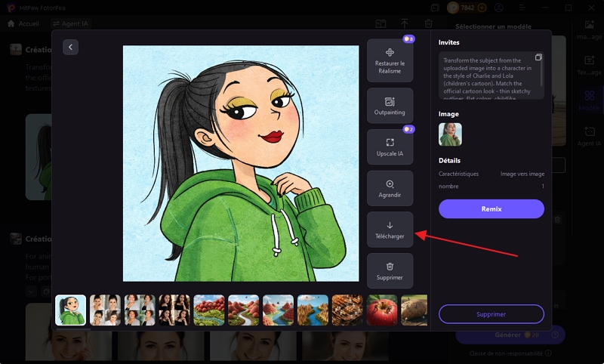The height and width of the screenshot is (364, 604).
Task: Open the feedback chat icon in title bar
Action: (435, 8)
